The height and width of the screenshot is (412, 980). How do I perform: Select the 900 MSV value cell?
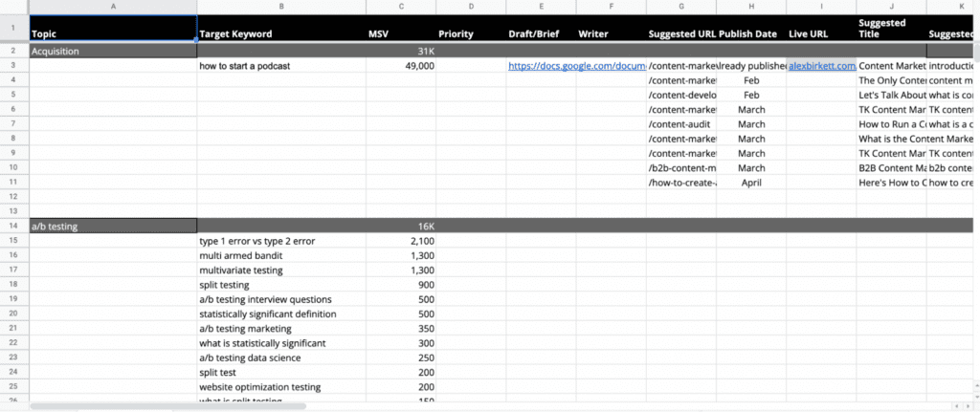click(x=401, y=285)
